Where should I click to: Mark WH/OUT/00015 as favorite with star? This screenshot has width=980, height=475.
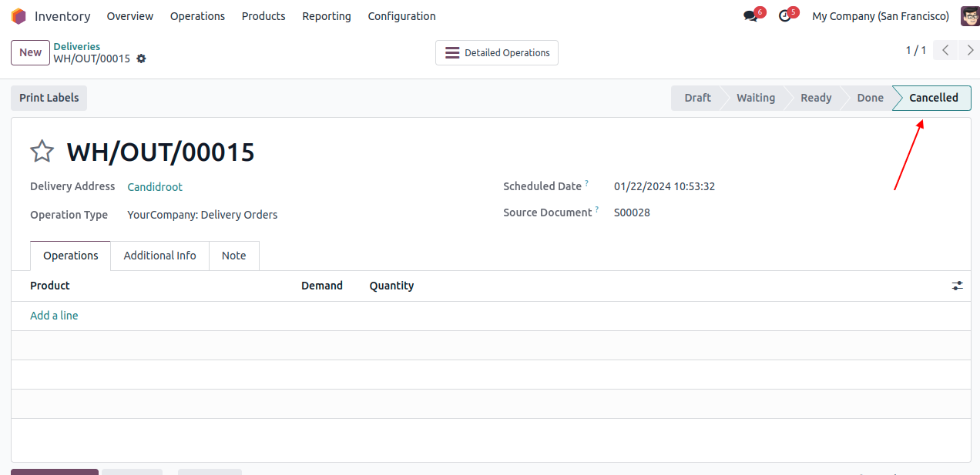pyautogui.click(x=42, y=152)
